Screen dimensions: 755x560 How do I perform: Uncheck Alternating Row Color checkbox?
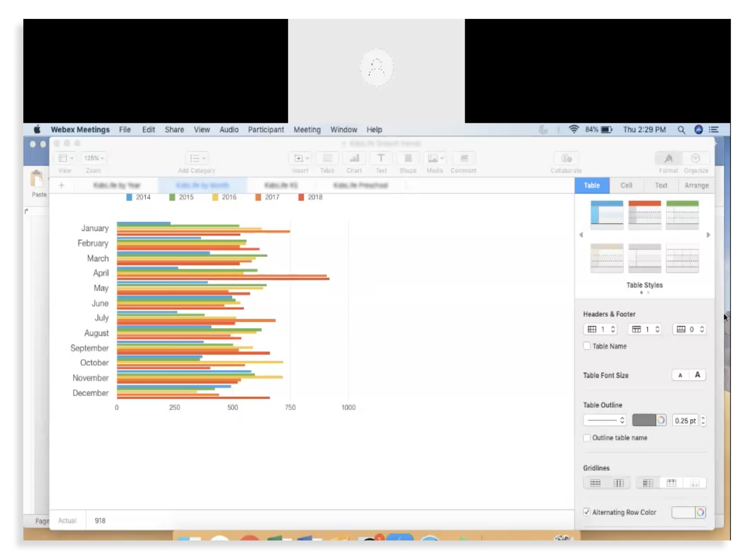tap(587, 512)
